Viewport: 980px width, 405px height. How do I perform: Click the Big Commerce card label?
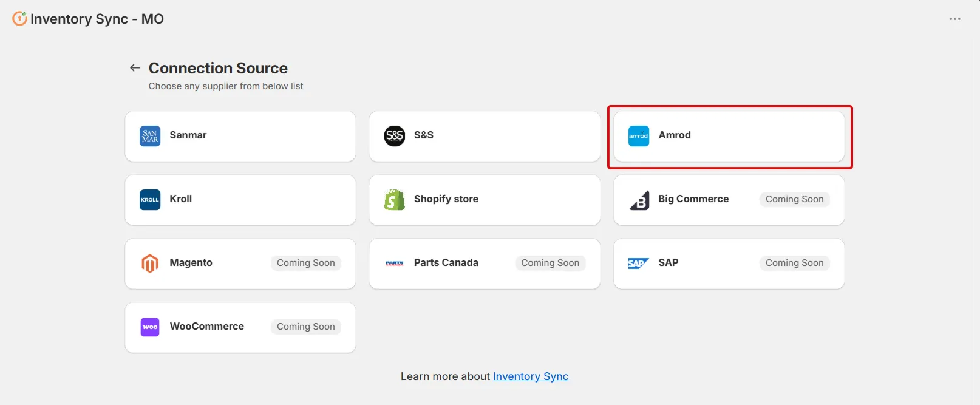click(x=693, y=199)
